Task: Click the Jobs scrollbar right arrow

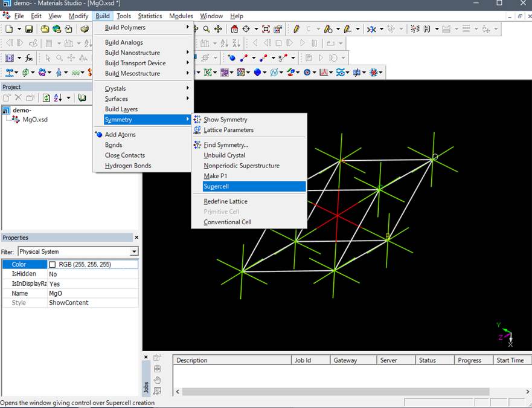Action: pyautogui.click(x=528, y=392)
